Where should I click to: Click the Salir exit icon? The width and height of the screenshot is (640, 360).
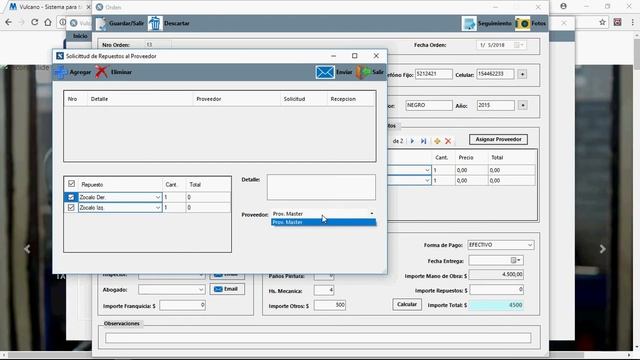click(363, 72)
